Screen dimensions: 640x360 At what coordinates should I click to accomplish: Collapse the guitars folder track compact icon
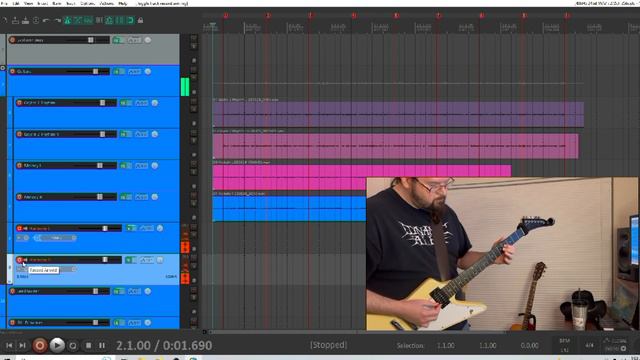click(x=2, y=68)
